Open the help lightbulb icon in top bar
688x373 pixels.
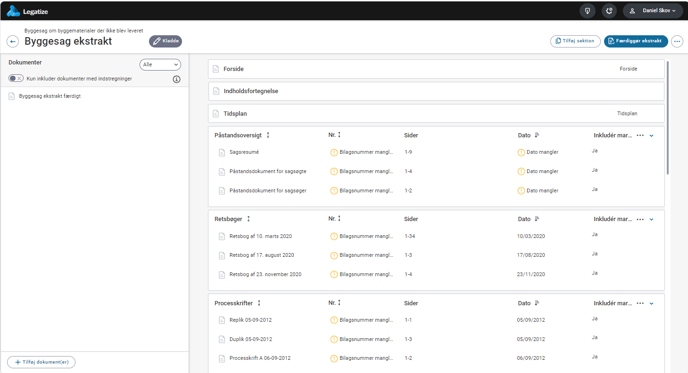[x=587, y=11]
